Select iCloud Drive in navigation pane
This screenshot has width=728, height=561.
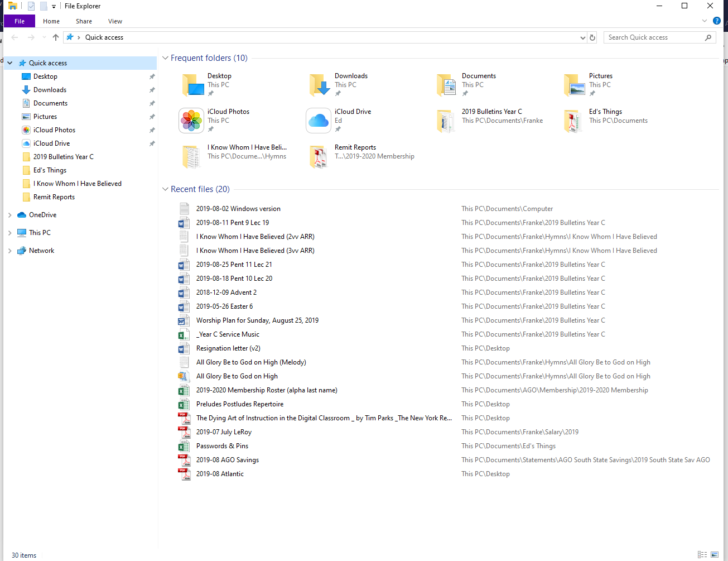point(51,143)
